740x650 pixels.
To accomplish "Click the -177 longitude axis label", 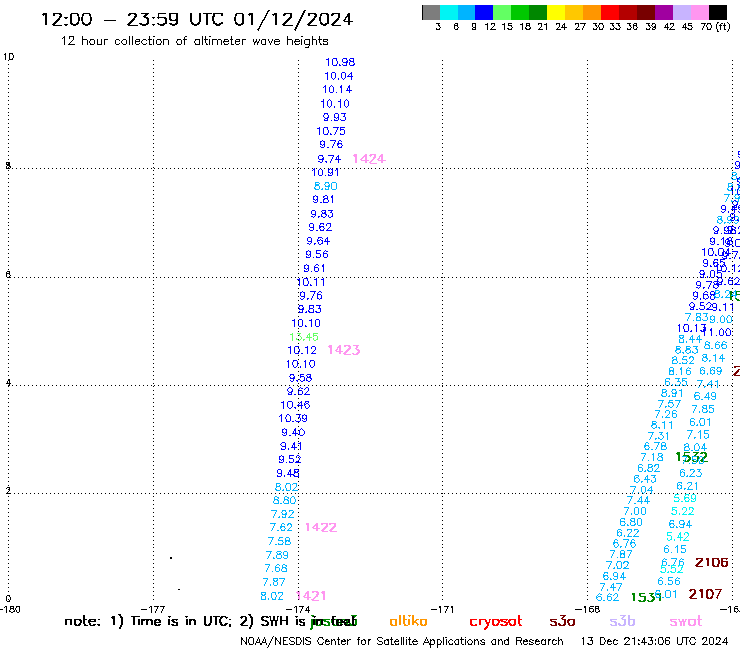I will pos(153,609).
